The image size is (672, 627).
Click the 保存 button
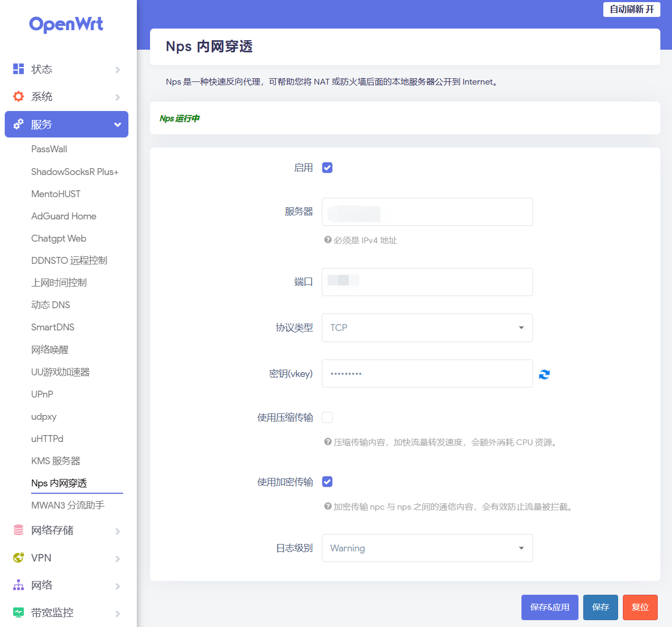(601, 607)
